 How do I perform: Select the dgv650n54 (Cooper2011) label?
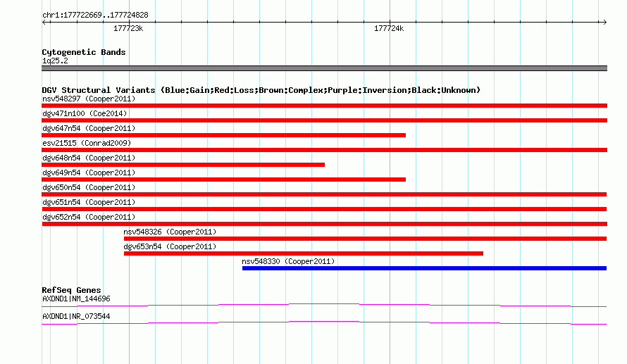click(x=89, y=187)
